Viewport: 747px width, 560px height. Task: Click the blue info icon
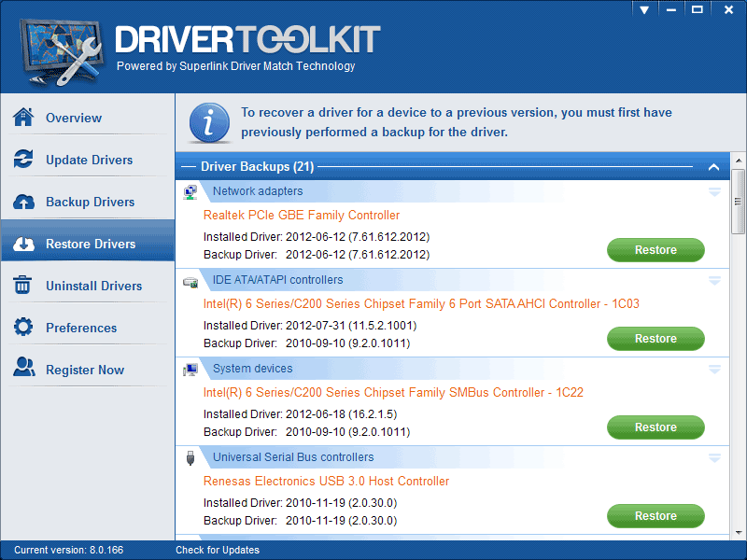(210, 122)
